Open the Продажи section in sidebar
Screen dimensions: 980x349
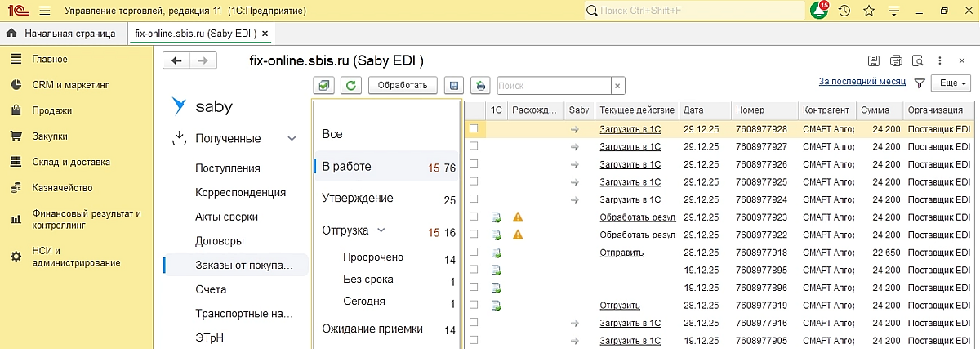[x=52, y=110]
